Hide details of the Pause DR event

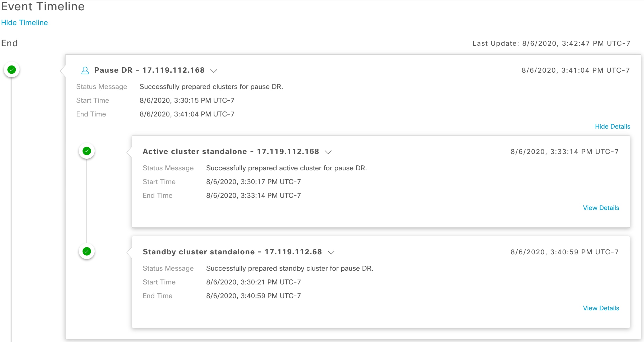tap(612, 127)
